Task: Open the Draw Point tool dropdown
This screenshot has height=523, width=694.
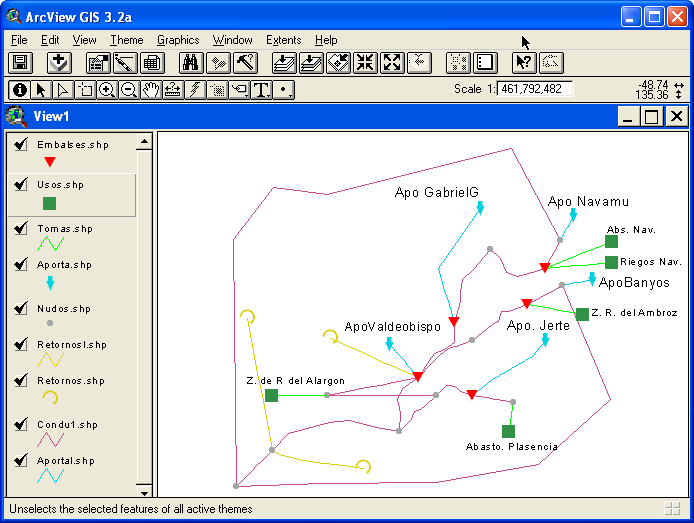Action: pyautogui.click(x=284, y=90)
